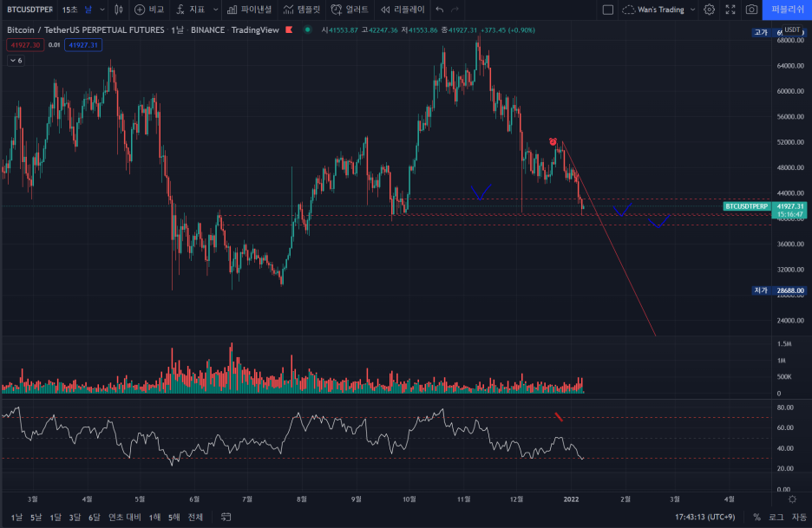Click the 비교 compare symbol button
Viewport: 812px width, 528px height.
click(x=149, y=10)
